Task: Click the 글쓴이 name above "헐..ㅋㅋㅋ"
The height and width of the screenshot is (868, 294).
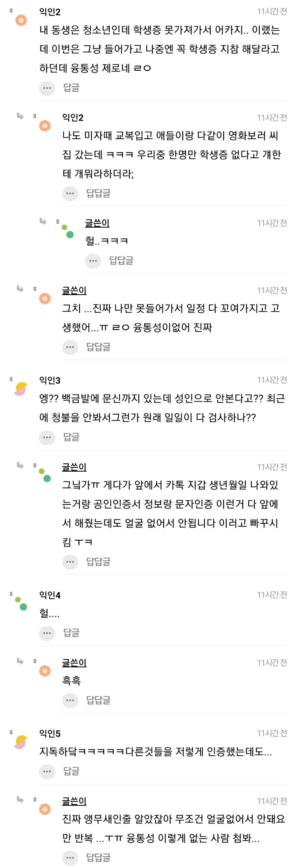Action: coord(97,223)
